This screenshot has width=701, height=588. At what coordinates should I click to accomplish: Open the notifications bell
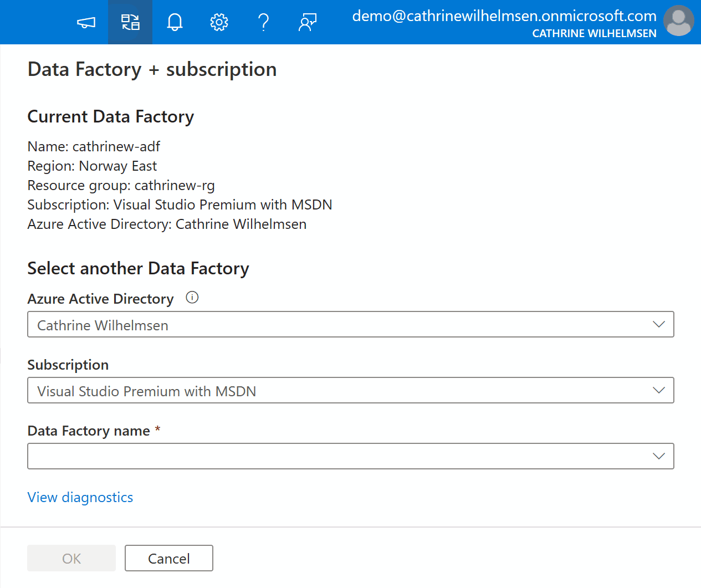(x=175, y=22)
